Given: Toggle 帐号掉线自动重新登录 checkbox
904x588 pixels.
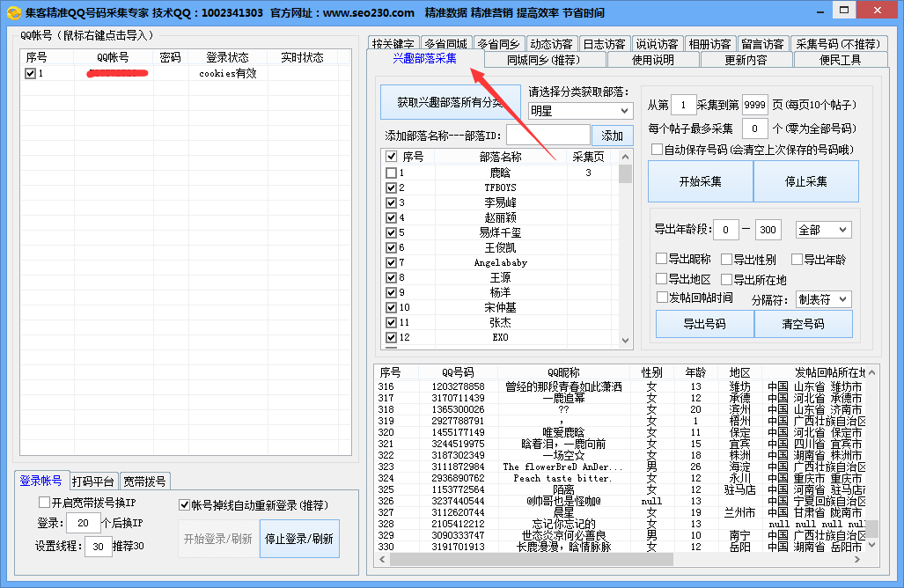Looking at the screenshot, I should 185,505.
